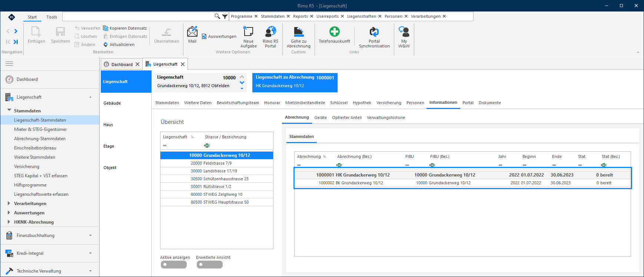
Task: Open the Tools ribbon tab
Action: [52, 17]
